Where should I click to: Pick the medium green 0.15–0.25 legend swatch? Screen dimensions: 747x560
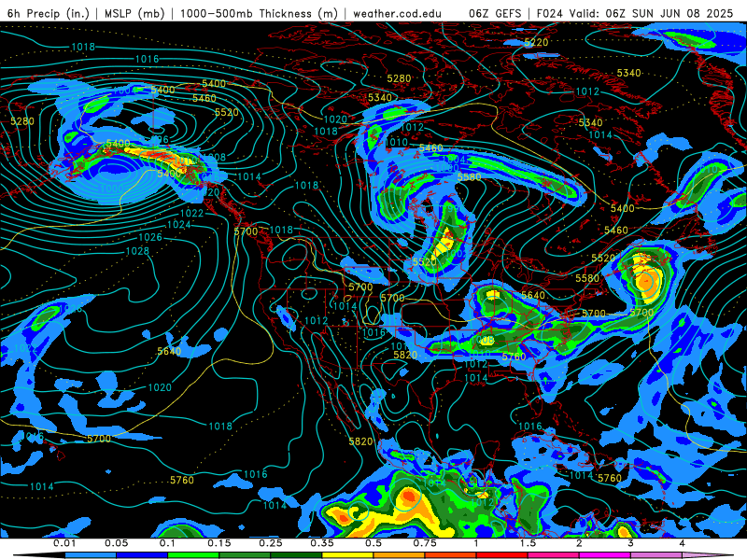tap(246, 555)
